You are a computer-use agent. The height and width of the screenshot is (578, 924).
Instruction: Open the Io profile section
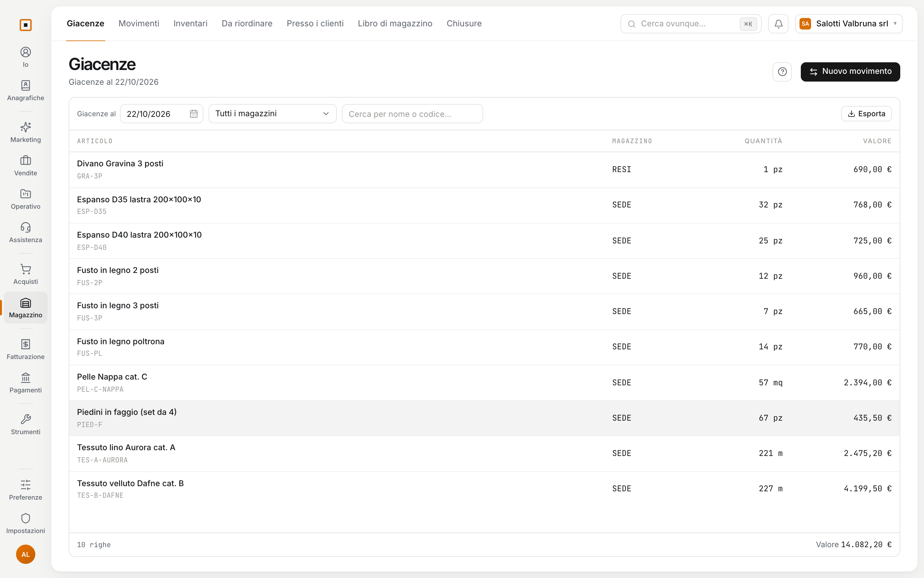pos(26,57)
